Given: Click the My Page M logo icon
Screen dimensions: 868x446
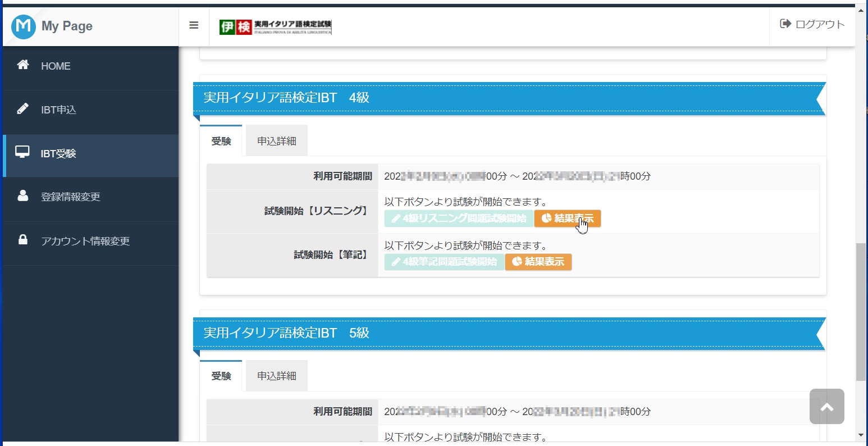Looking at the screenshot, I should pyautogui.click(x=23, y=26).
